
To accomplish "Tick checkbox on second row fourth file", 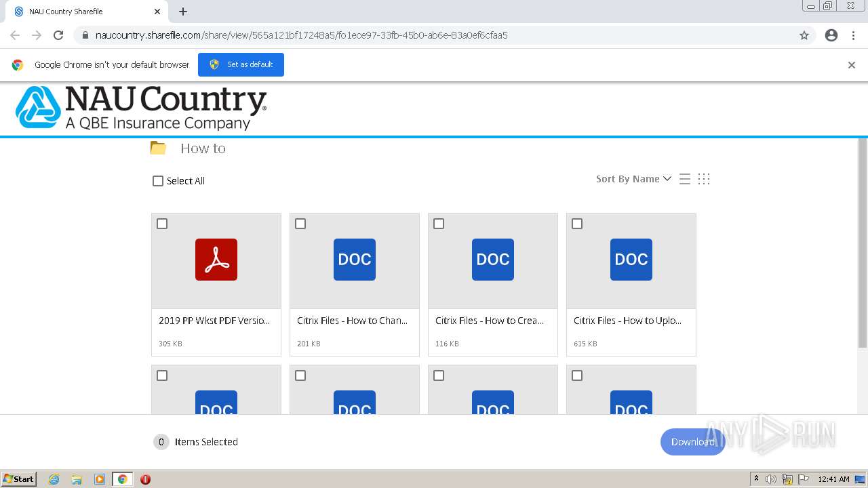I will [x=577, y=375].
